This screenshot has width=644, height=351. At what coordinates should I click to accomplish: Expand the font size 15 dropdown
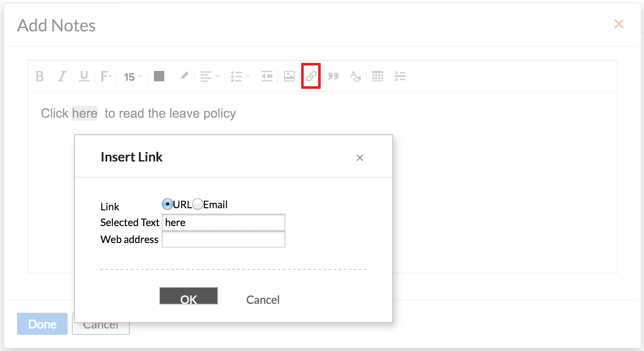(133, 77)
